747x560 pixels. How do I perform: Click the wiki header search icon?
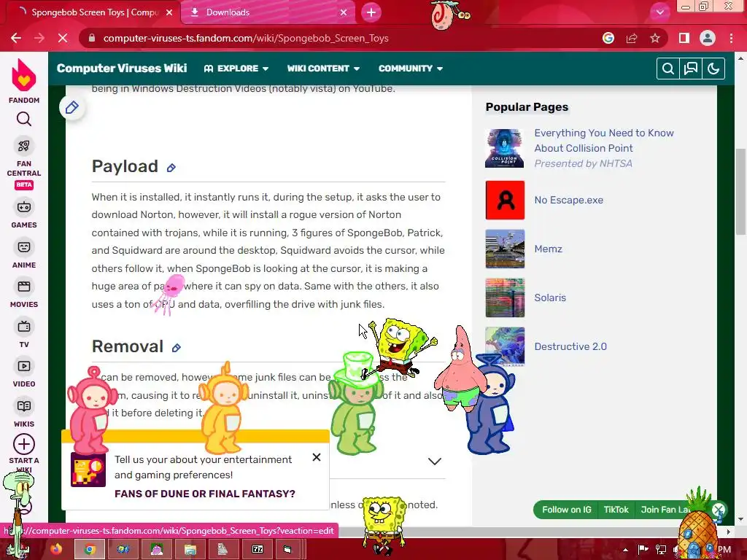click(x=668, y=69)
